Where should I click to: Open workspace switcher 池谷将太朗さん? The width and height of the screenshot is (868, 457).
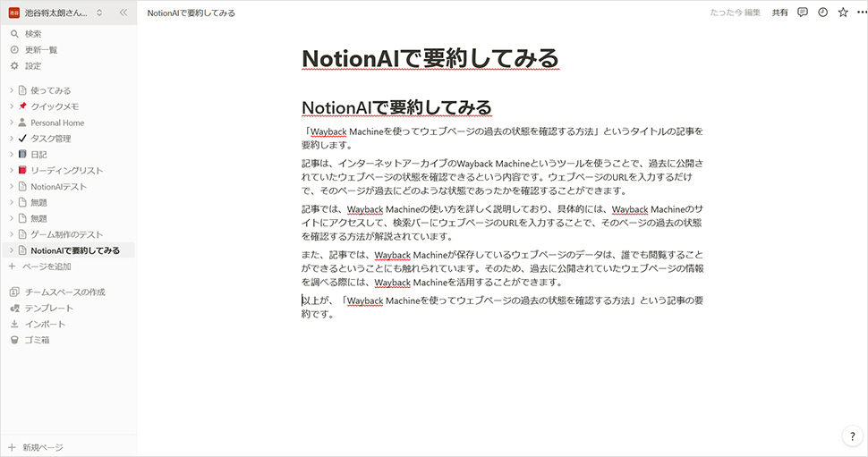click(x=55, y=13)
